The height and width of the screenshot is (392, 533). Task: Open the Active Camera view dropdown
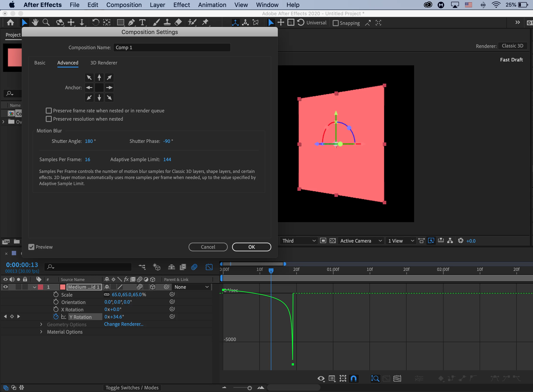pos(361,241)
